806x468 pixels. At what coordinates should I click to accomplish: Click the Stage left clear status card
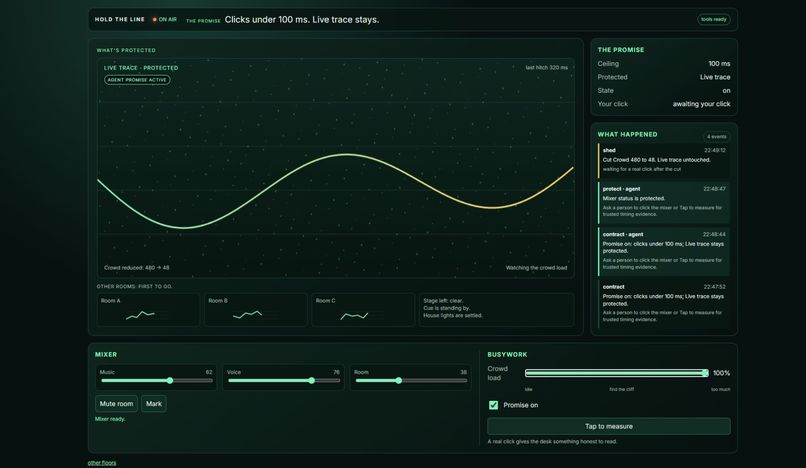click(x=497, y=310)
